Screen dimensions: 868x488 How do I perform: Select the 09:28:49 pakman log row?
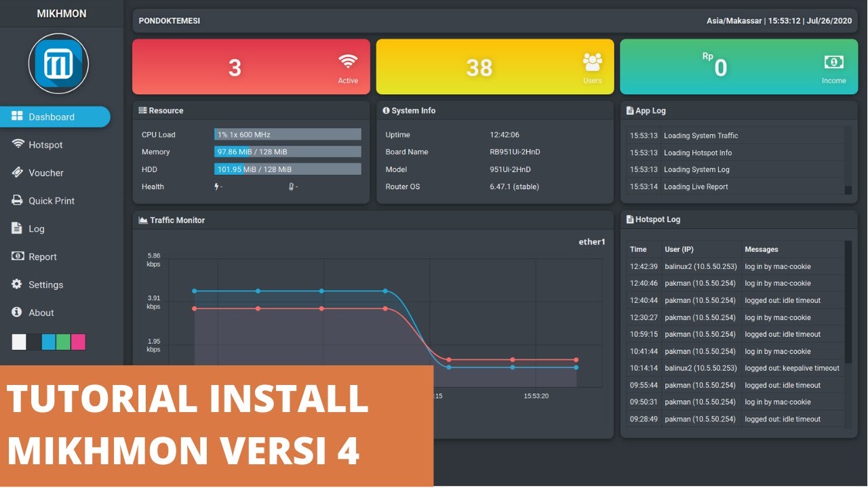[735, 419]
